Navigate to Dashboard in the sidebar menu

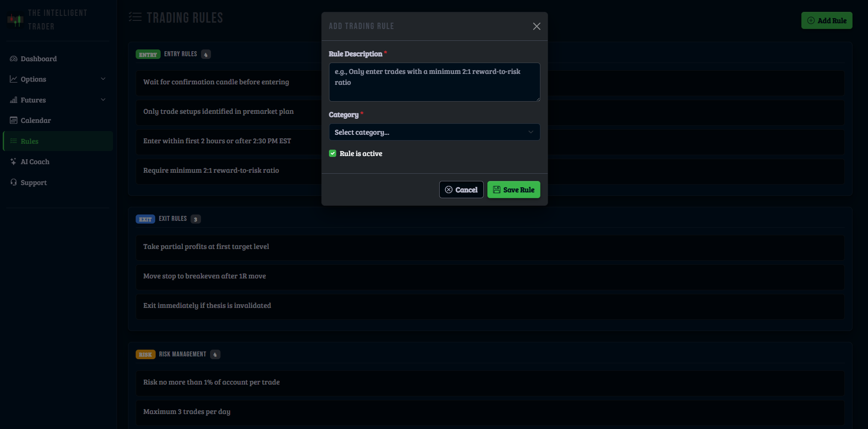(x=39, y=58)
